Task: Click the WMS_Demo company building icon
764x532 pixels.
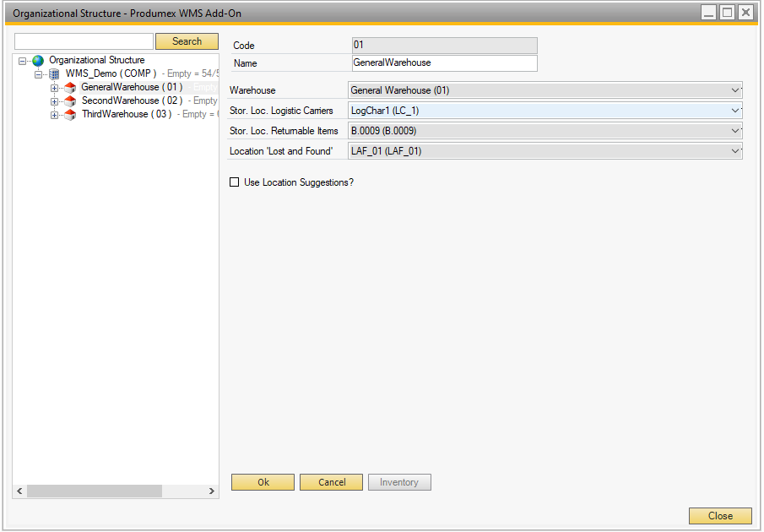Action: (55, 74)
